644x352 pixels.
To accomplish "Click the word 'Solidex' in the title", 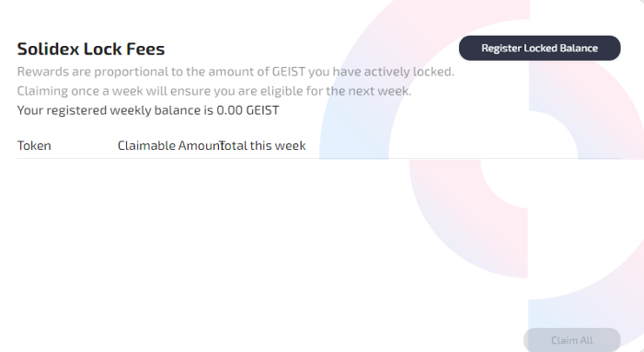I will click(48, 49).
